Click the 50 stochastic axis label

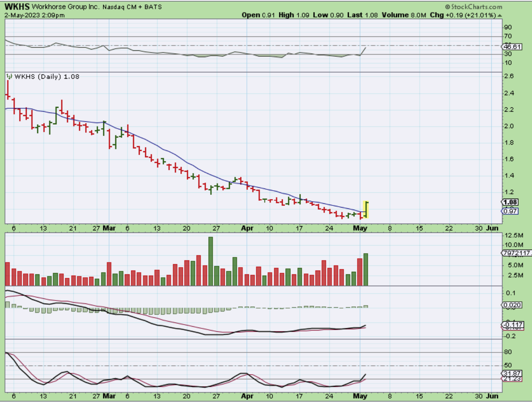508,365
